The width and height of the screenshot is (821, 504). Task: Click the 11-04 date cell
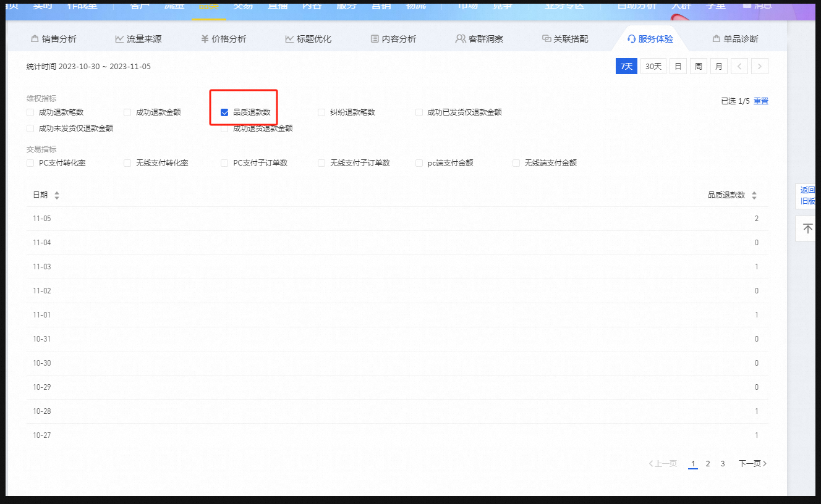[42, 243]
